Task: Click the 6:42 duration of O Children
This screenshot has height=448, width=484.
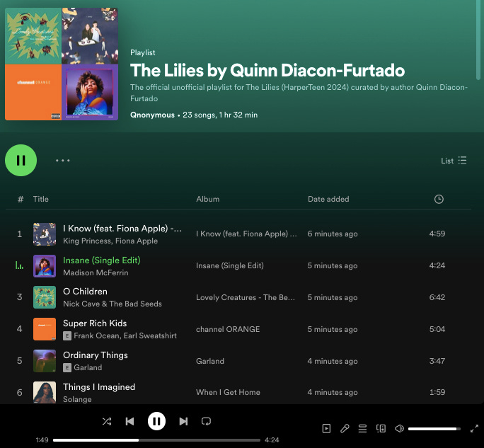Action: tap(437, 297)
